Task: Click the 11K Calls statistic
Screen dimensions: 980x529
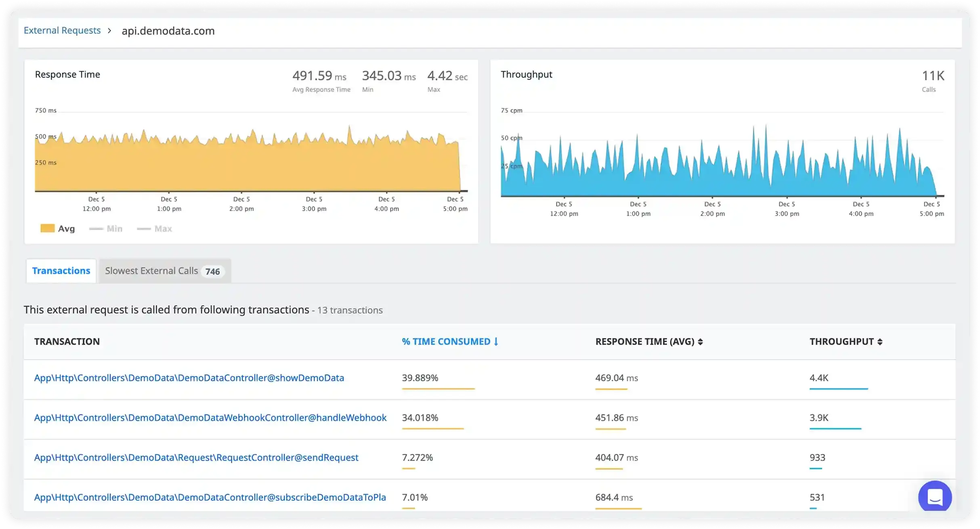Action: tap(933, 79)
